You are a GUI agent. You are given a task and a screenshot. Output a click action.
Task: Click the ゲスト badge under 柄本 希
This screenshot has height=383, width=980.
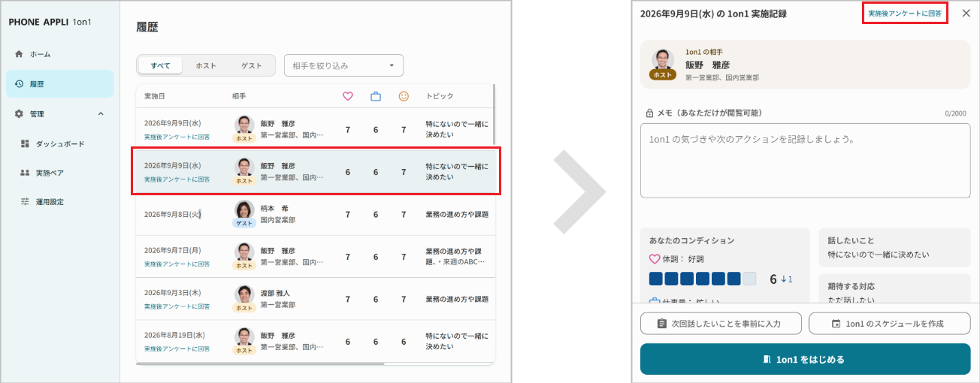[x=244, y=223]
